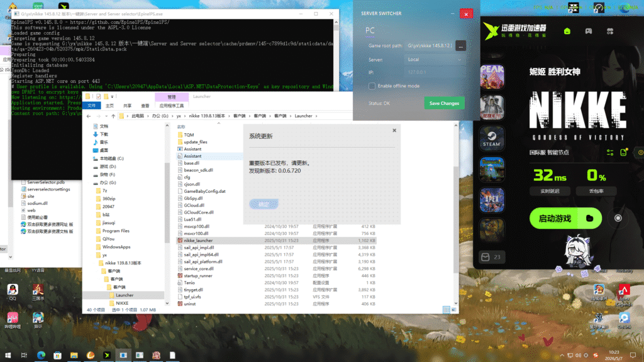The height and width of the screenshot is (362, 644).
Task: Open the 文件 menu in Explorer
Action: pos(92,106)
